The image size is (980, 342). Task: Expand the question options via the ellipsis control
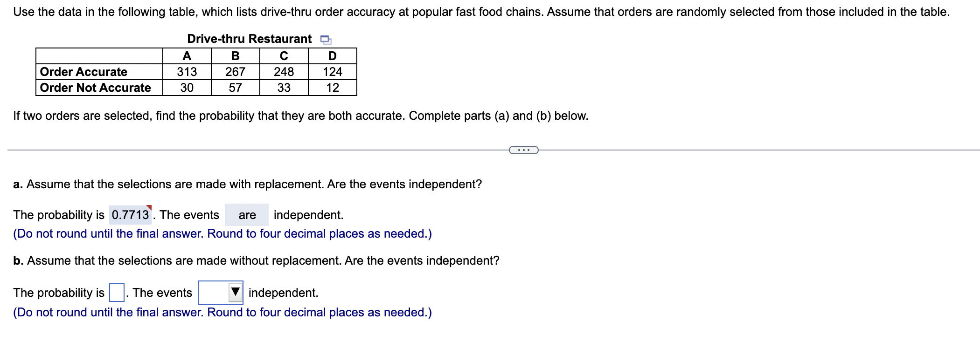523,150
